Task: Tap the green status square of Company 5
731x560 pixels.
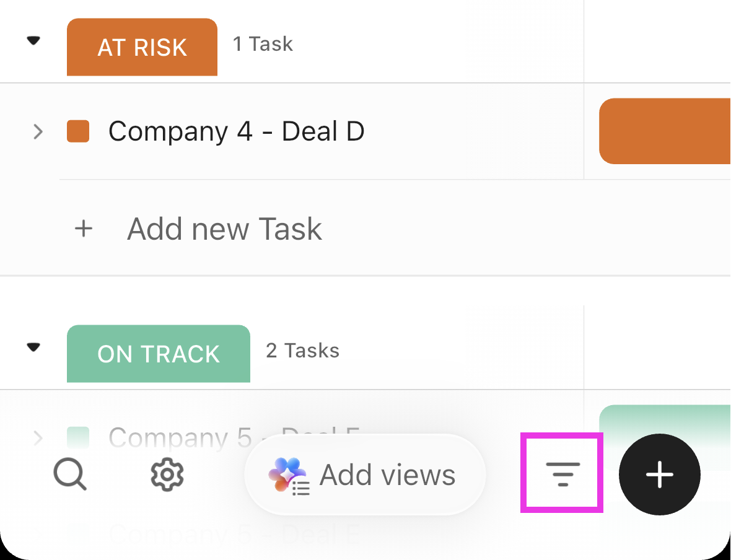Action: [77, 437]
